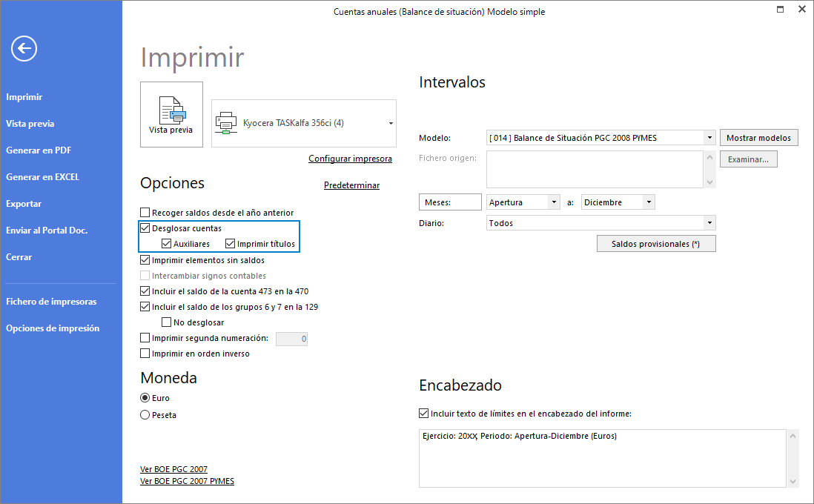Enable Imprimir en orden inverso

145,354
